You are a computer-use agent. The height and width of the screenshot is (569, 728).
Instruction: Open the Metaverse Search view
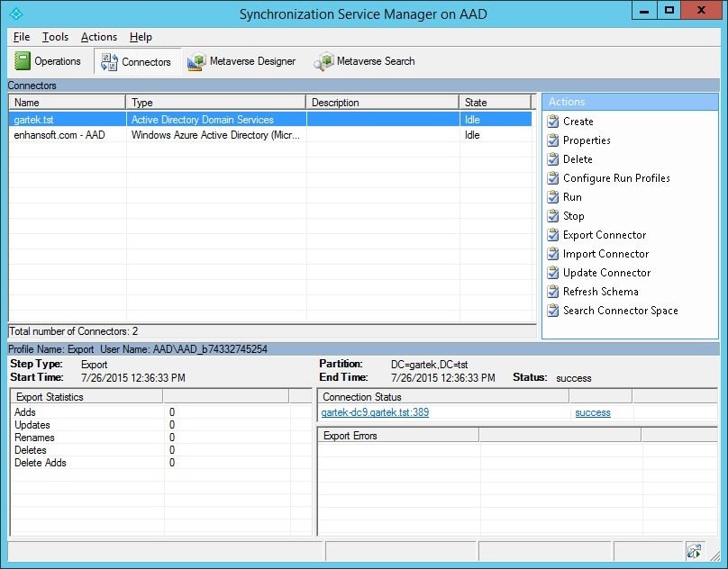[365, 61]
